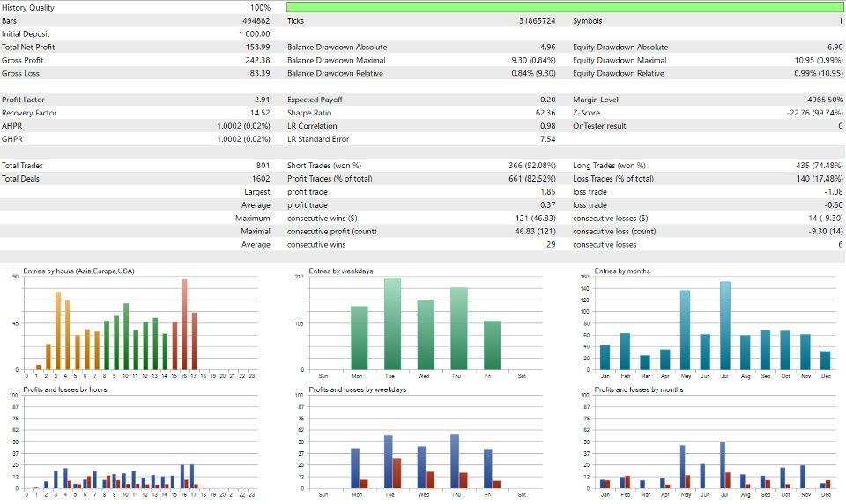Click consecutive wins value 121 (46.83)
The height and width of the screenshot is (504, 846).
point(535,219)
